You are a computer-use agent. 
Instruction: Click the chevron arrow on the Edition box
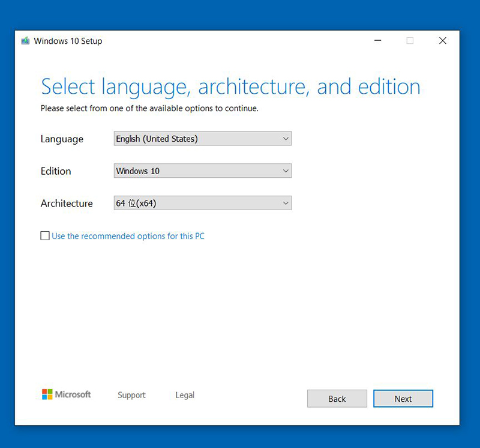pyautogui.click(x=285, y=171)
